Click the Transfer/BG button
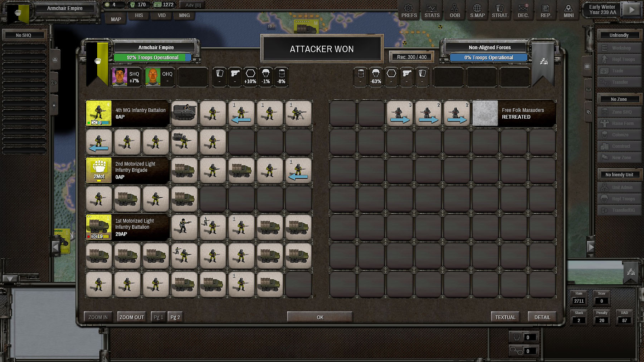644x362 pixels. click(x=619, y=210)
